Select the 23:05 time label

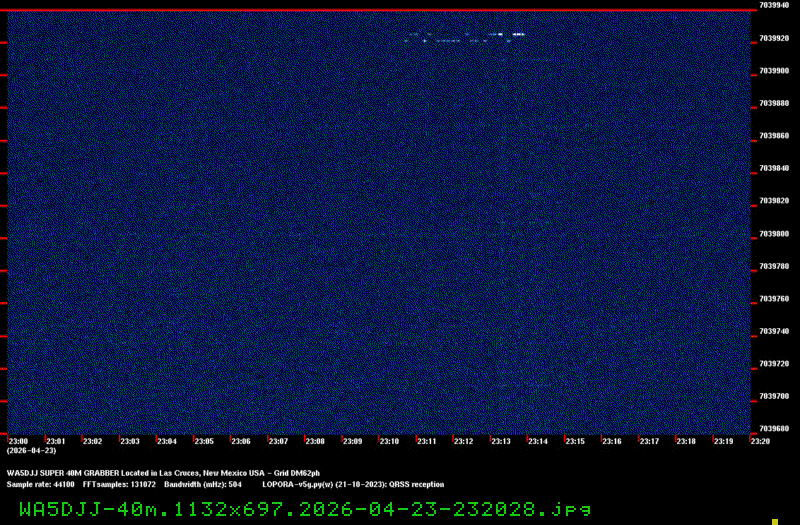pos(204,441)
